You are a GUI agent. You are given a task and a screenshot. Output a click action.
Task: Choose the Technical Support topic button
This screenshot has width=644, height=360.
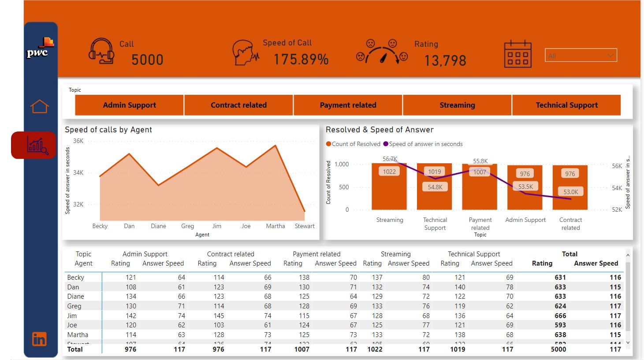[x=566, y=105]
